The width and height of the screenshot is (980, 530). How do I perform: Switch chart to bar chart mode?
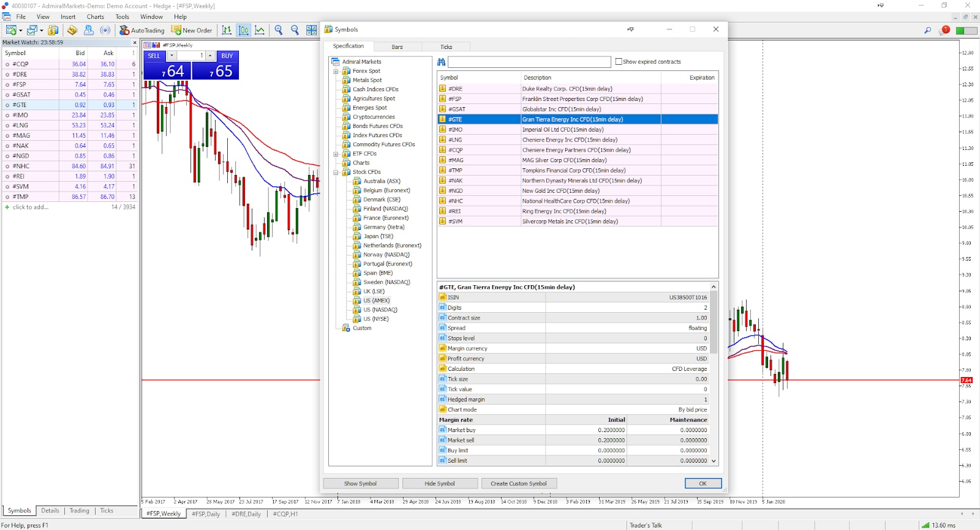(x=227, y=30)
